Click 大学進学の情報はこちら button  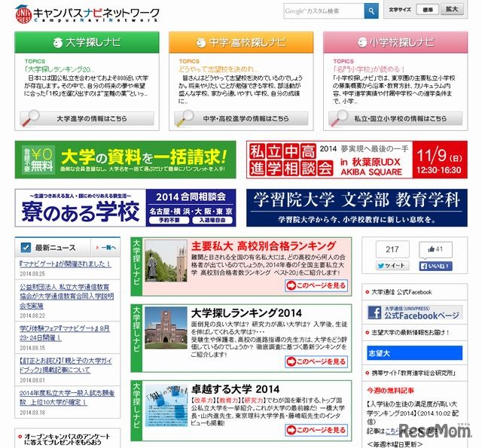tap(87, 119)
